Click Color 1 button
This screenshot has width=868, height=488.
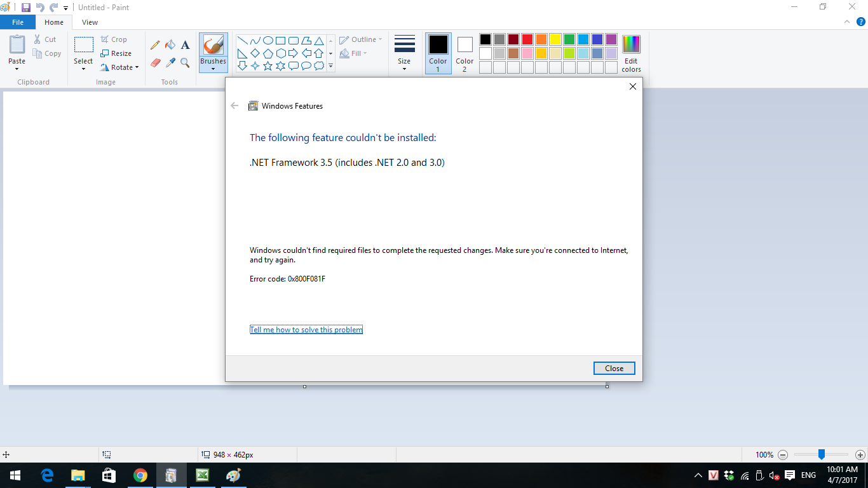(438, 53)
